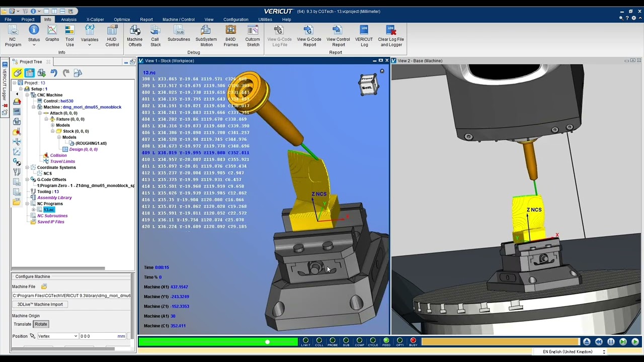Screen dimensions: 644x362
Task: Open the VERICUT Log
Action: [364, 36]
